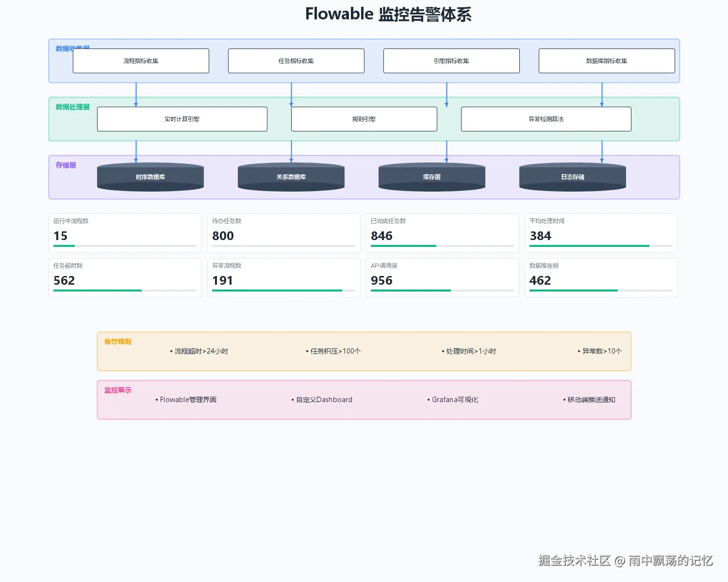Image resolution: width=728 pixels, height=582 pixels.
Task: Click the 异常检测算法 box
Action: [x=546, y=119]
